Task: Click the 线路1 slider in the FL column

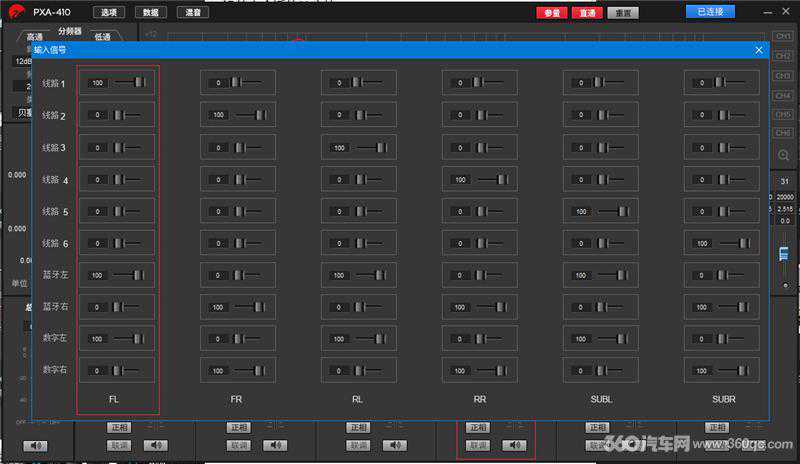Action: (130, 83)
